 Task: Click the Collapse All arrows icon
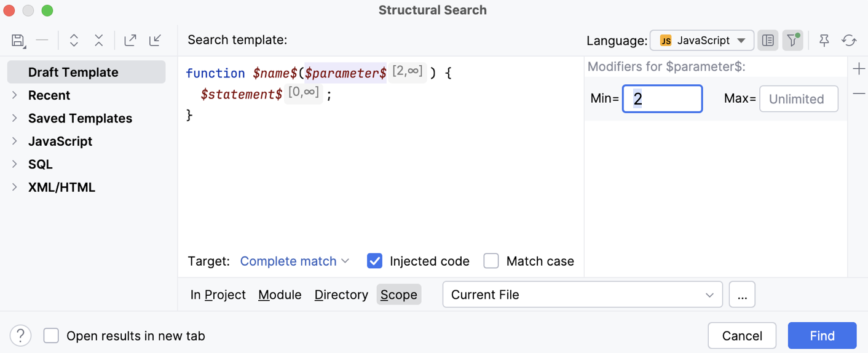click(99, 41)
